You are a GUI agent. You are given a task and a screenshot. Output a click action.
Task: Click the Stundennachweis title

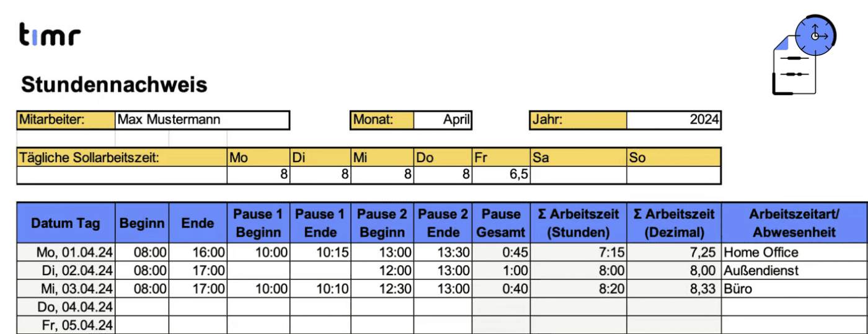tap(114, 84)
